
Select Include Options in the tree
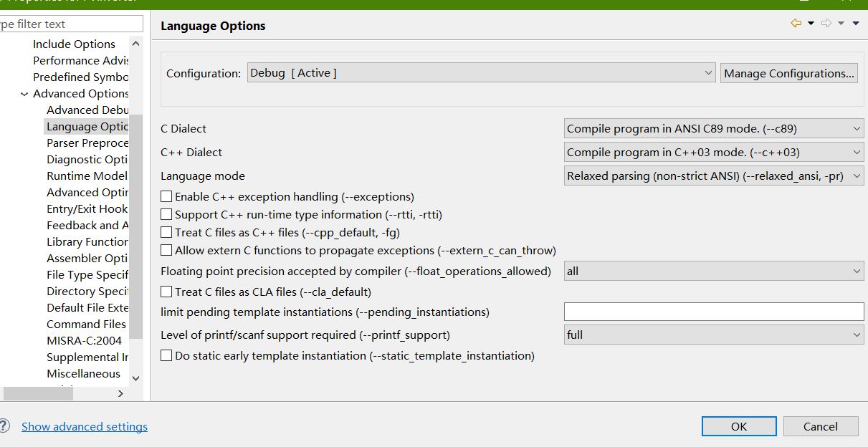coord(74,44)
